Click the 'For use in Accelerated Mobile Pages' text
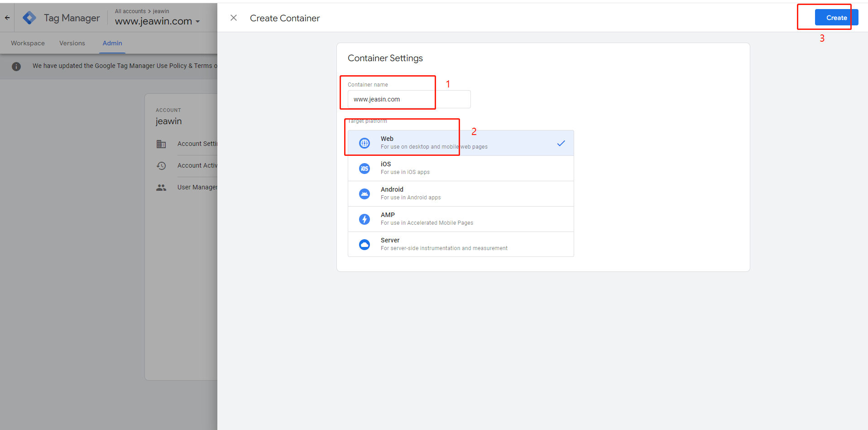 coord(427,223)
